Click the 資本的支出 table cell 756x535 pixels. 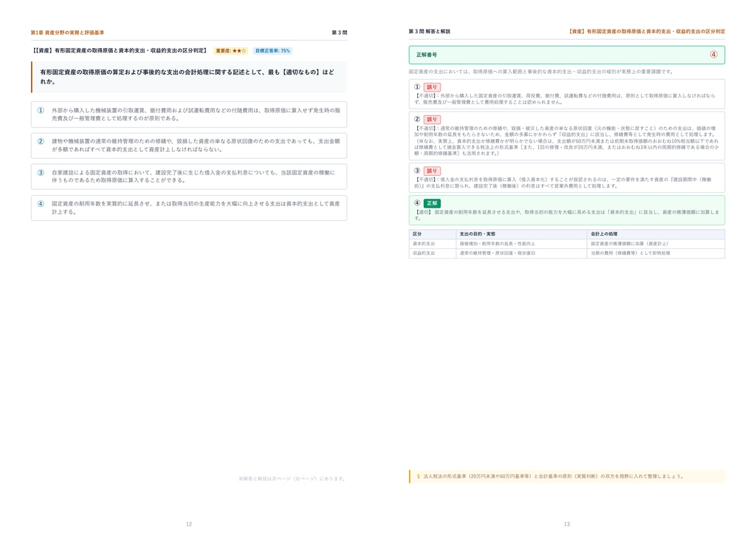[433, 244]
